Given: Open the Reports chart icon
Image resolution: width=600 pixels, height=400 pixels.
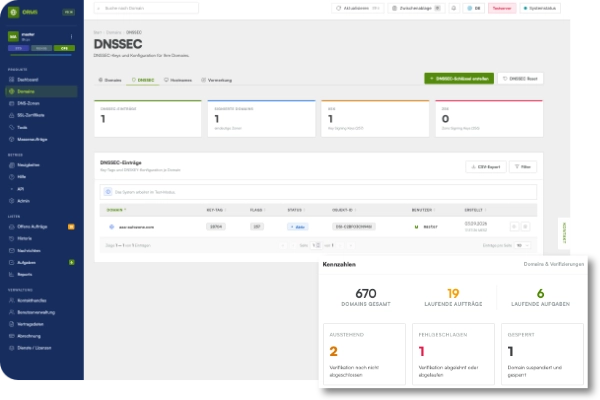Looking at the screenshot, I should pos(11,274).
